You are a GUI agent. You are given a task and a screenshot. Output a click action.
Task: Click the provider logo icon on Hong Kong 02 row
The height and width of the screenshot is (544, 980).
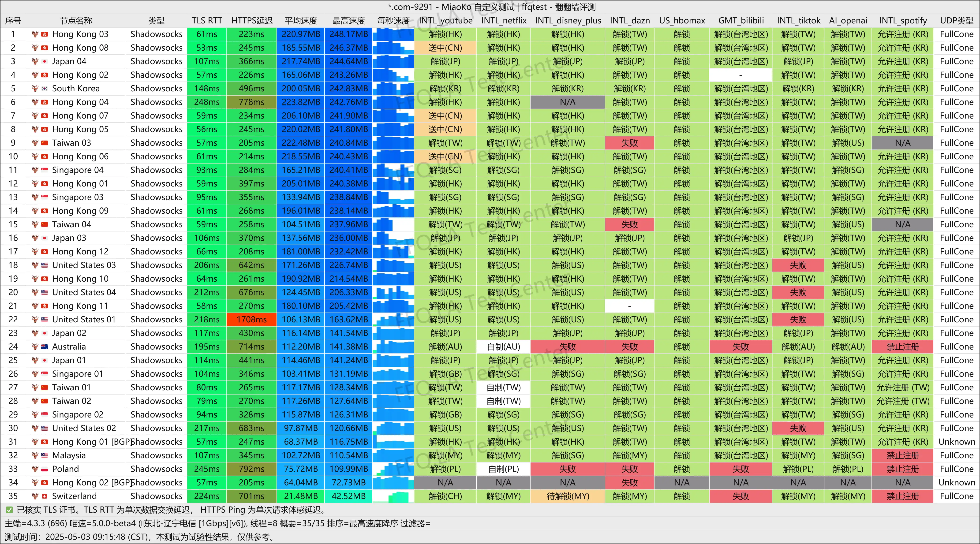click(x=35, y=75)
